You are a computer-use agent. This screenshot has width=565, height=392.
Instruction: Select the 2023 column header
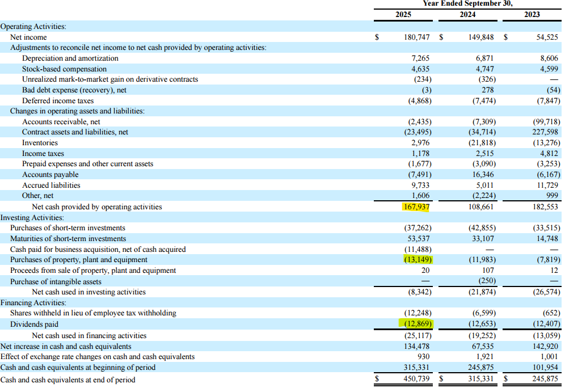[x=532, y=14]
